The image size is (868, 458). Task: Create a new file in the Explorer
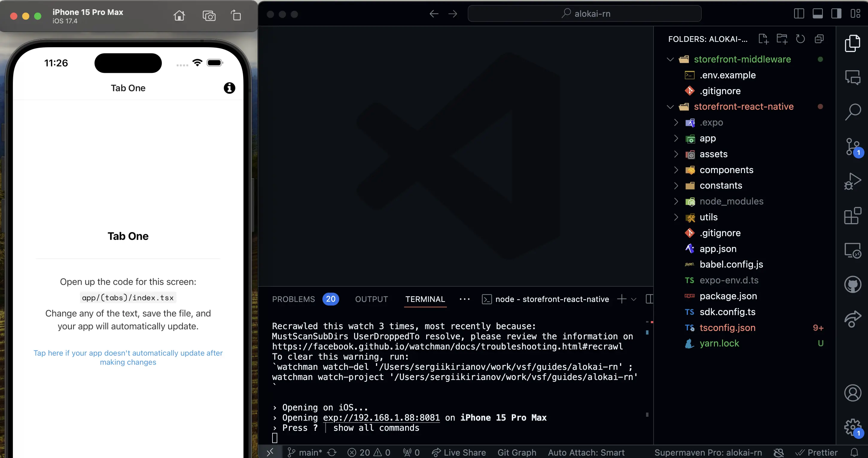(763, 39)
